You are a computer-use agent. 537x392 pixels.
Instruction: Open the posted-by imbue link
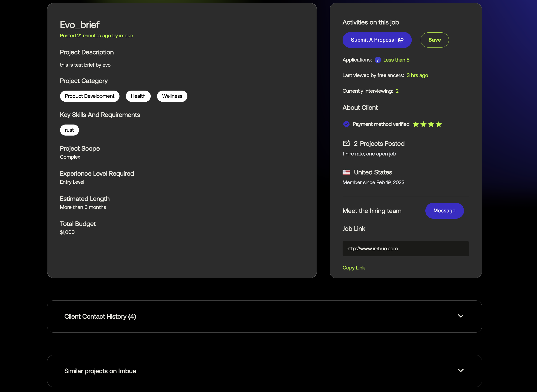pos(126,36)
